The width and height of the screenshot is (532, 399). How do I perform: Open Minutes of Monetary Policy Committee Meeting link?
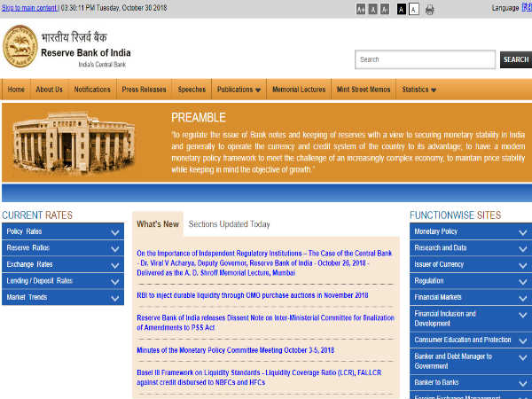tap(236, 350)
